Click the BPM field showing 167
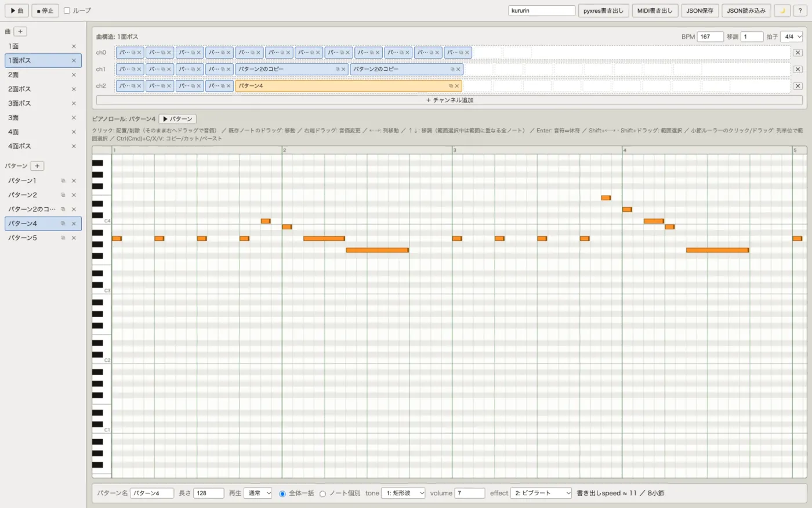The height and width of the screenshot is (508, 812). (710, 37)
